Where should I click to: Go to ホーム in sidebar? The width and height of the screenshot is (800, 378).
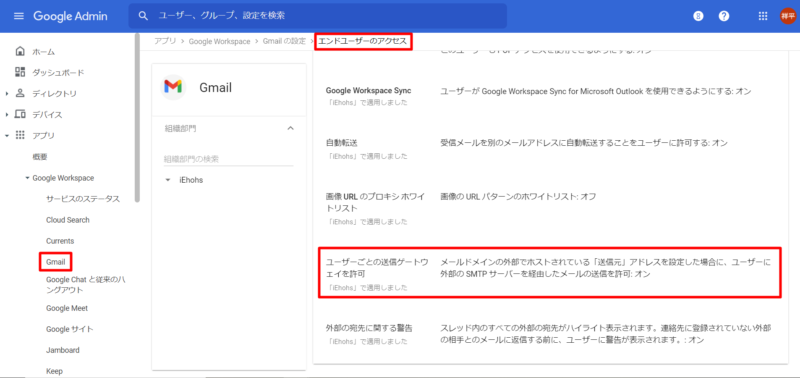coord(43,52)
